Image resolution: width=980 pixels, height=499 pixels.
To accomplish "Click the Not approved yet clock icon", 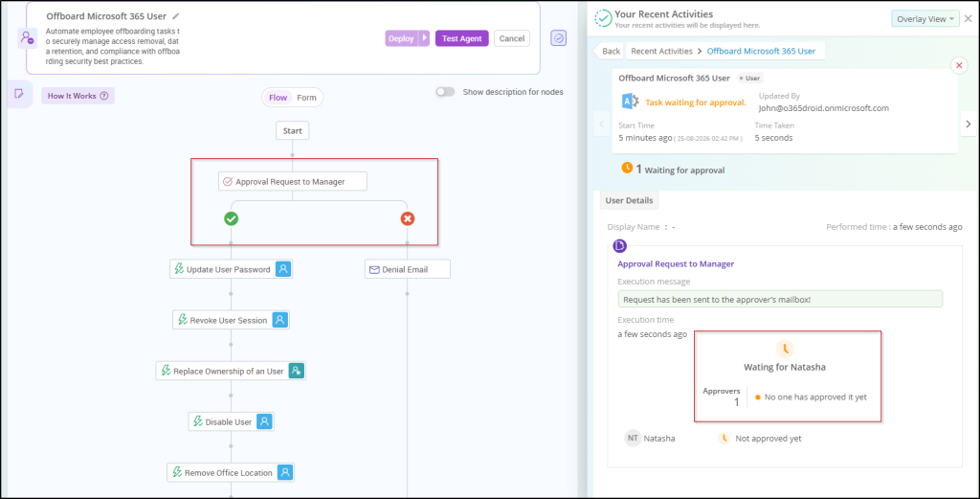I will click(x=724, y=439).
